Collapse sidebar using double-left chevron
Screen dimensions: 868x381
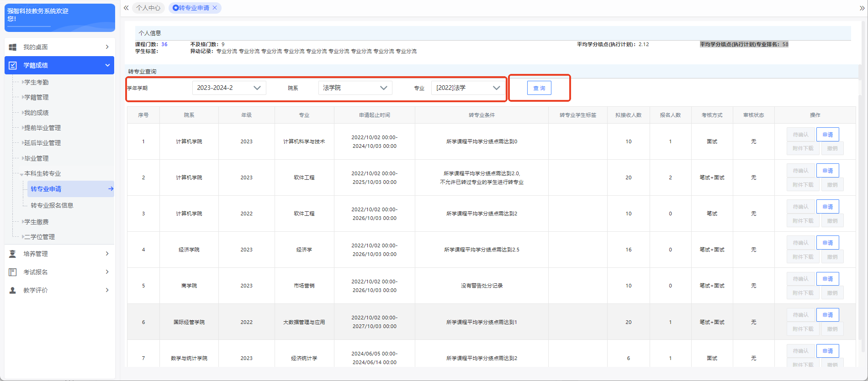[x=126, y=8]
